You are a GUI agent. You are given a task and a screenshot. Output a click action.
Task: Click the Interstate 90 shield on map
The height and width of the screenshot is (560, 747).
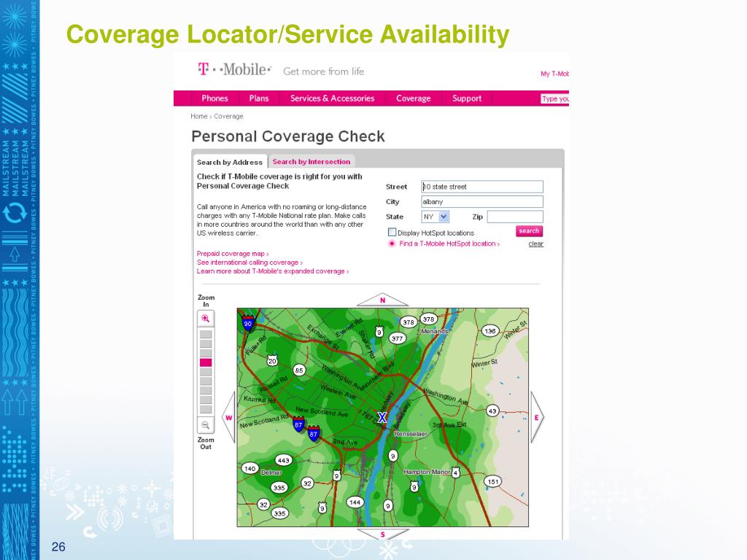click(248, 323)
